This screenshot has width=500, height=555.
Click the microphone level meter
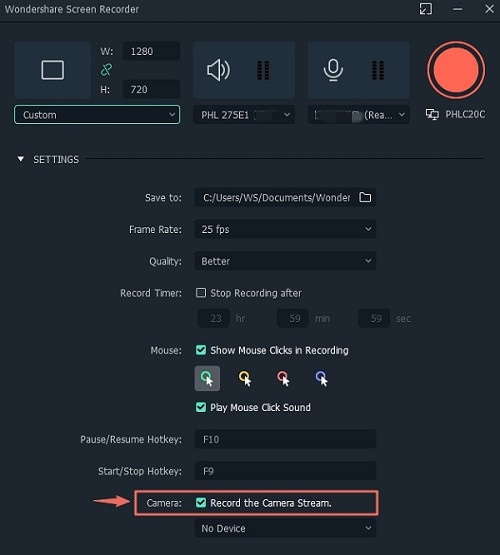[x=378, y=70]
